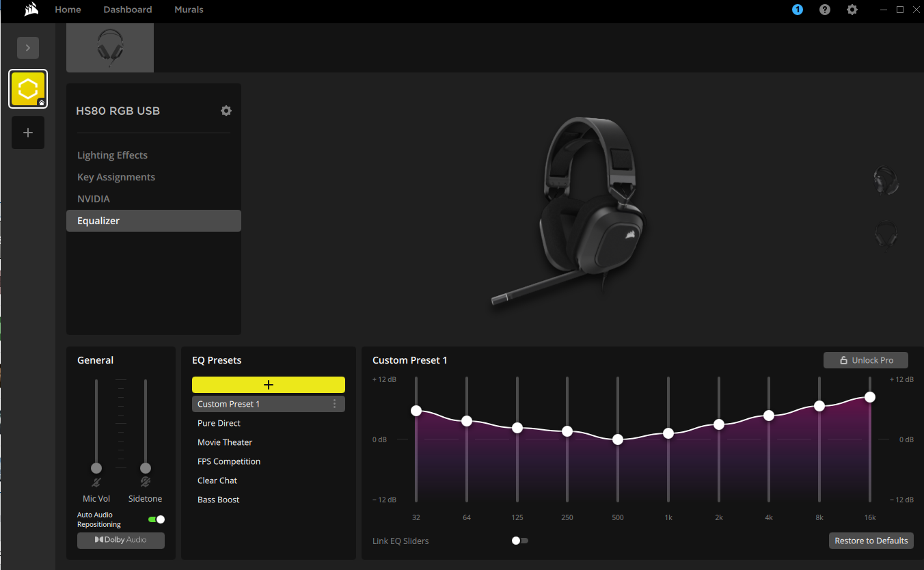Open HS80 RGB USB device settings gear
This screenshot has width=924, height=570.
(226, 111)
